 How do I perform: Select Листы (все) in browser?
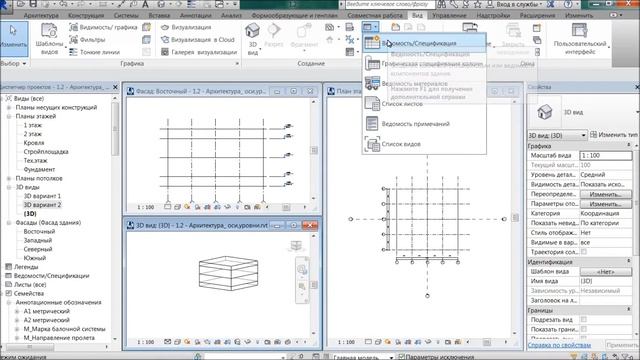coord(30,285)
